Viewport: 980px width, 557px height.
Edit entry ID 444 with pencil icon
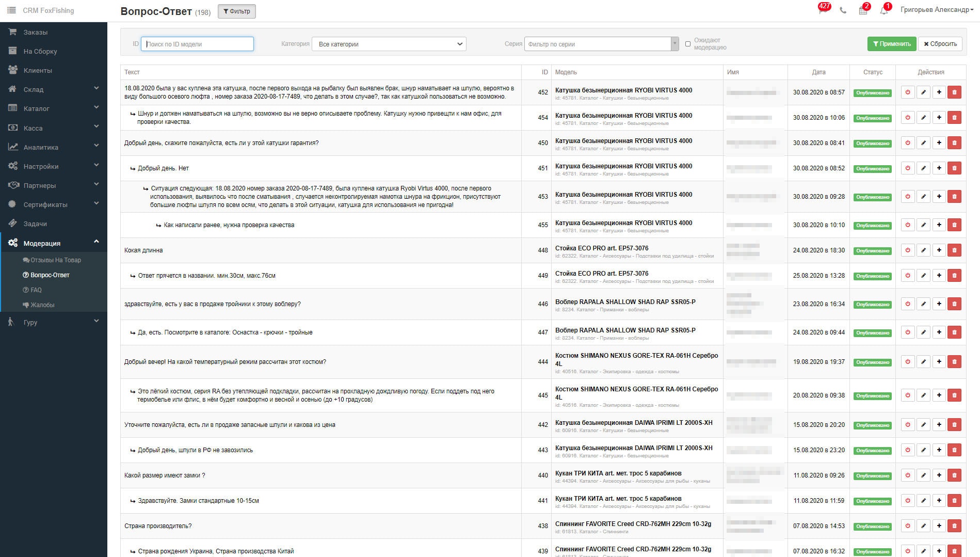(x=923, y=362)
